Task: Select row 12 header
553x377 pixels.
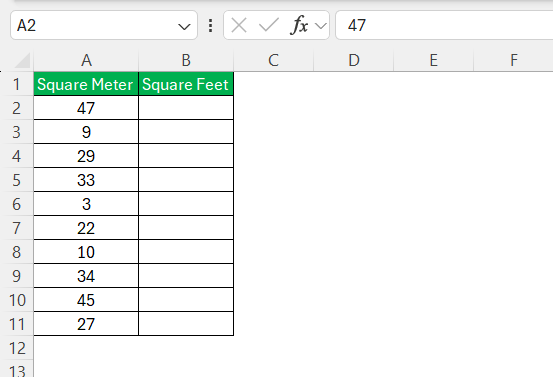Action: click(x=17, y=348)
